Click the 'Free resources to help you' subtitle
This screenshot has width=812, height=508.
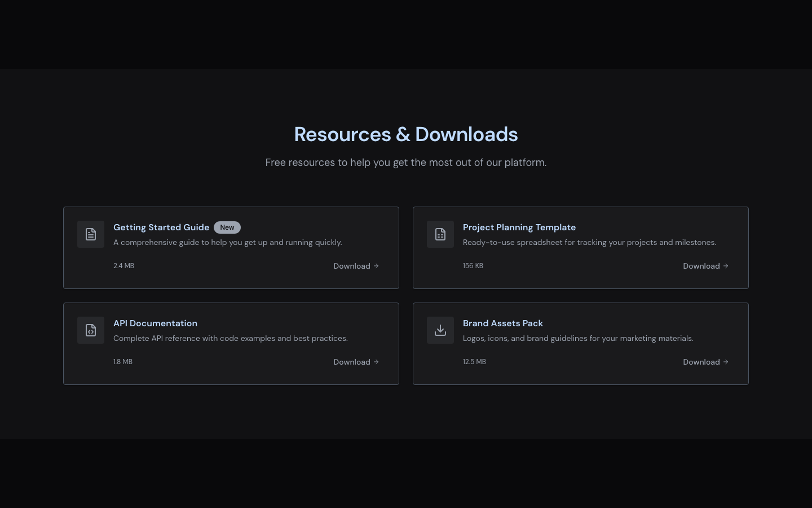(406, 163)
